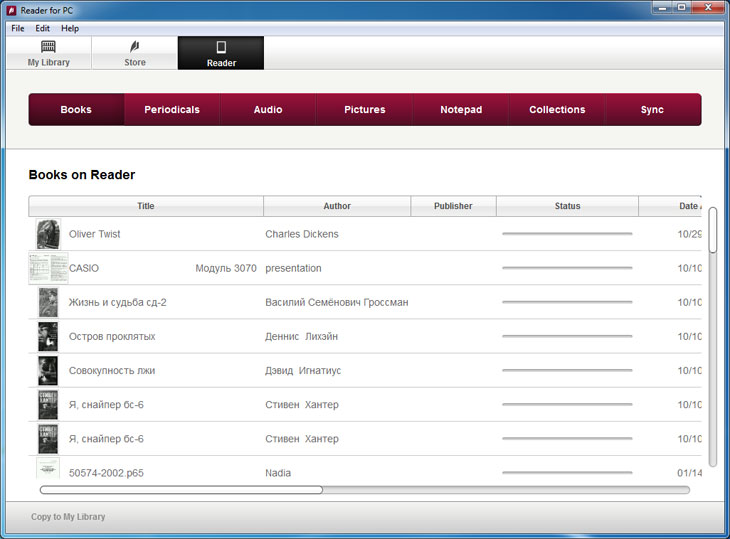
Task: Switch to the Periodicals tab
Action: [x=172, y=110]
